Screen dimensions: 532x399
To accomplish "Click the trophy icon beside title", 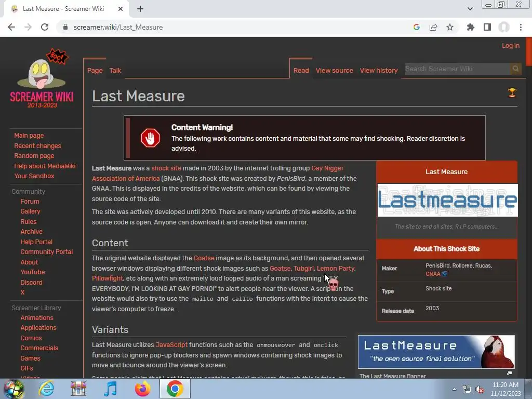I will pos(512,92).
